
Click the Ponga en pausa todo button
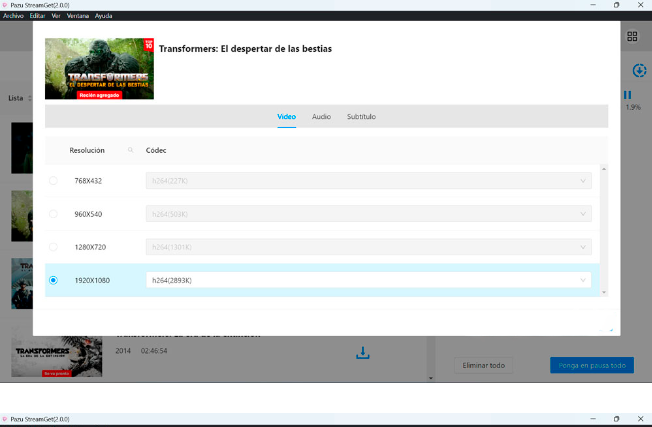tap(592, 365)
